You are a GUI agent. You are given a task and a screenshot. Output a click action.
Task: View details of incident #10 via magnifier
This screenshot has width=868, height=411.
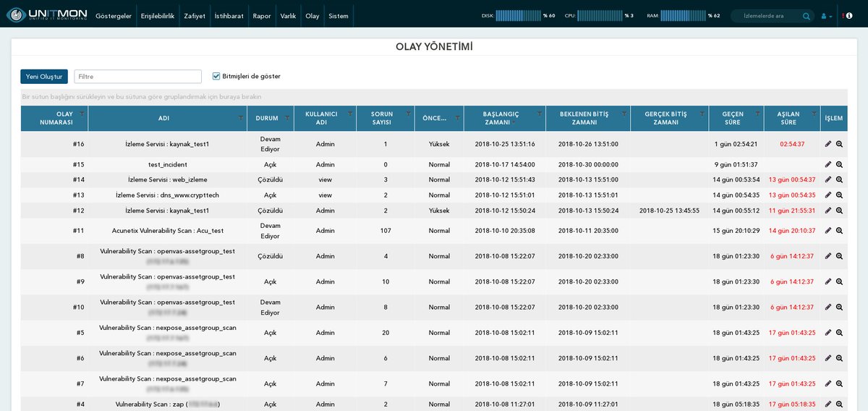840,307
